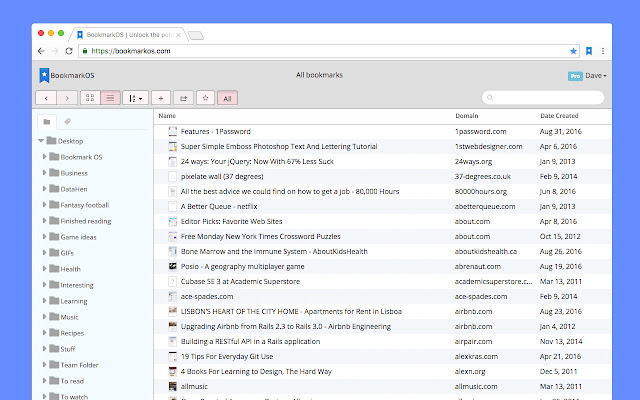Click the blue bookmark star in the address bar
Screen dimensions: 640x400
[x=573, y=50]
